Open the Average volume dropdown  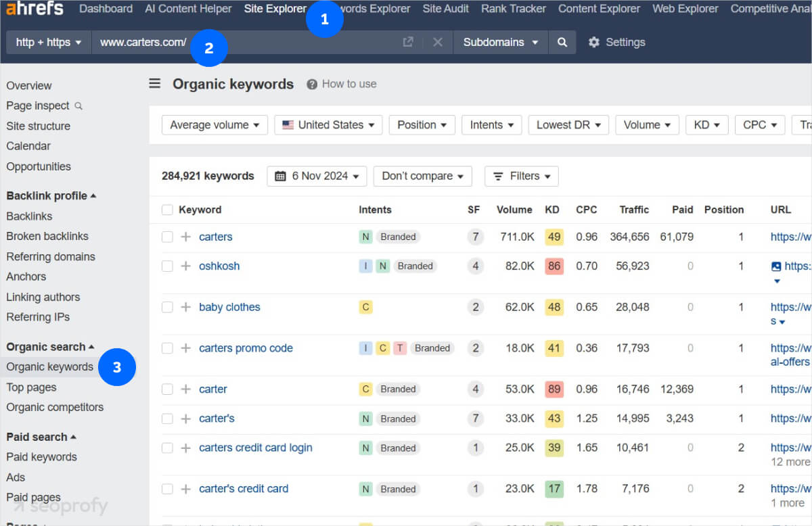[215, 125]
